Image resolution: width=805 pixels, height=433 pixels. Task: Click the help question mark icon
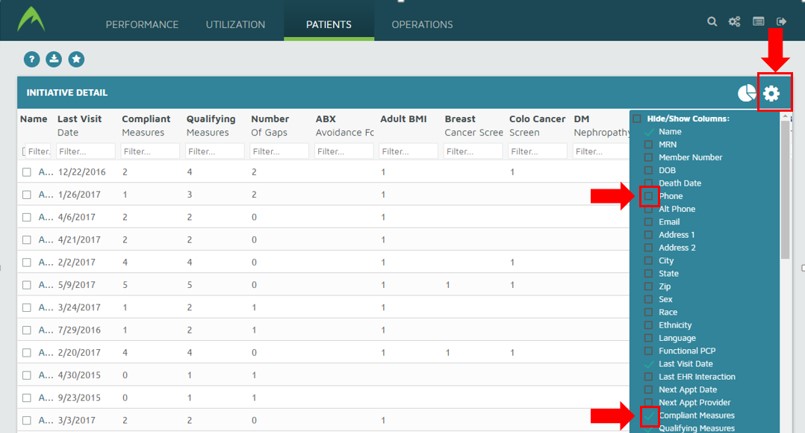pyautogui.click(x=31, y=60)
